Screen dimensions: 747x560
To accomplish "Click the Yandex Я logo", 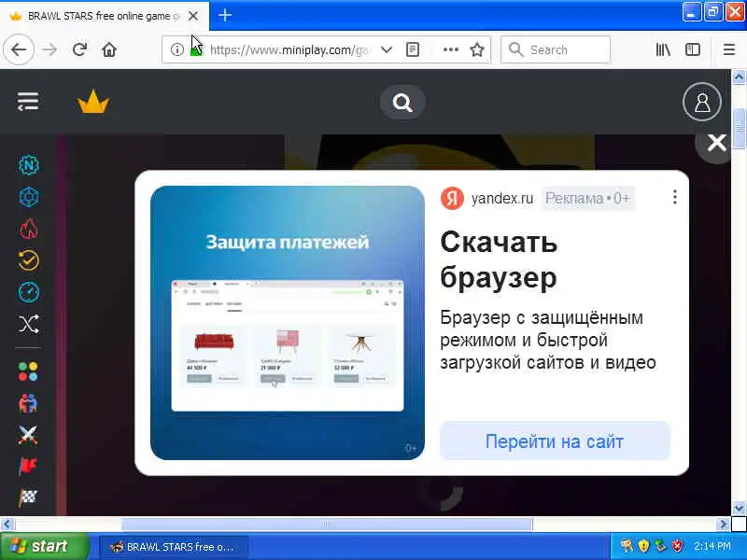I will point(452,198).
